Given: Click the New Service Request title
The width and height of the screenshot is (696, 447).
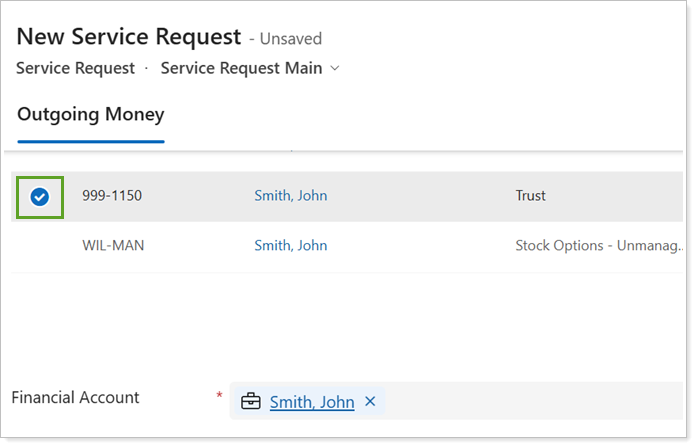Looking at the screenshot, I should point(129,37).
